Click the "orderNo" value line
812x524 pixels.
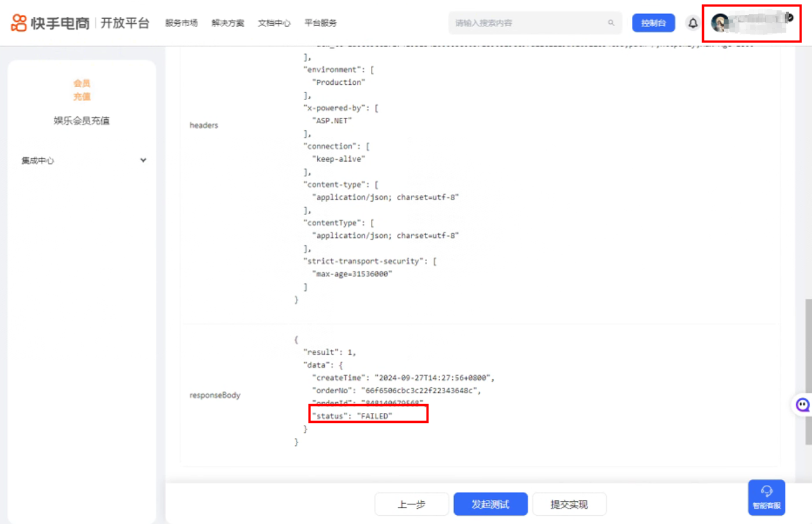[x=397, y=390]
